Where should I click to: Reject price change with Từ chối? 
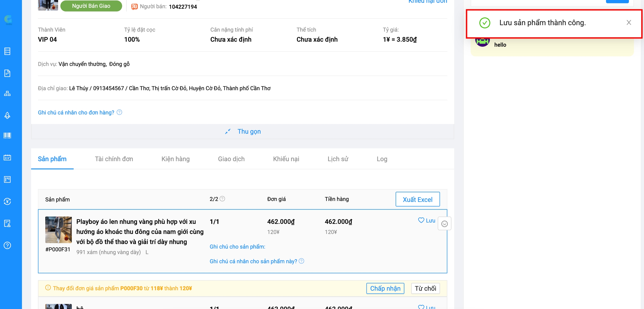425,288
